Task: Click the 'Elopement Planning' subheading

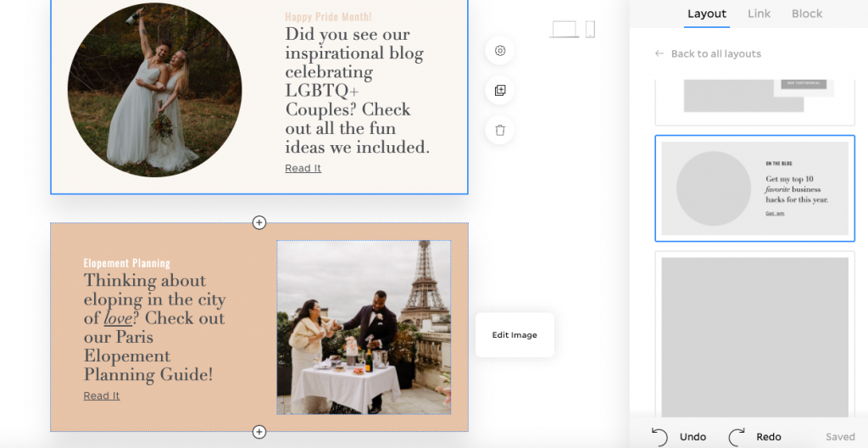Action: click(127, 263)
